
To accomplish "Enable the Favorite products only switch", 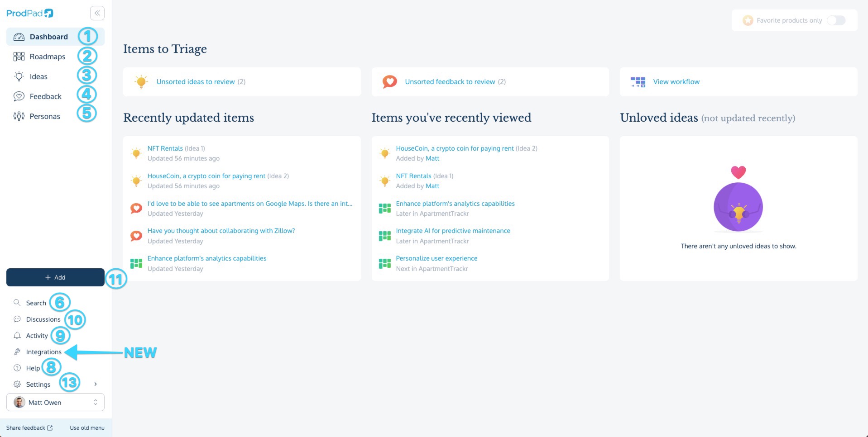I will tap(836, 20).
